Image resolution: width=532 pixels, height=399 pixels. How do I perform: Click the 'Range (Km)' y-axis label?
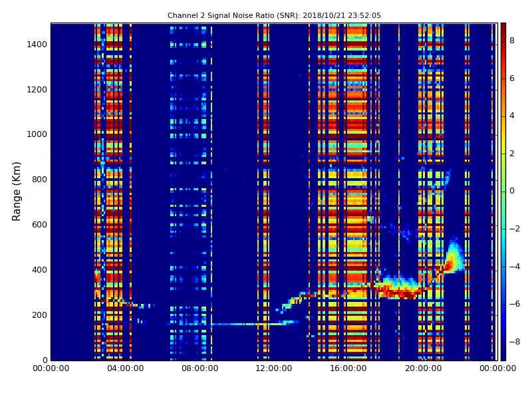(x=16, y=192)
